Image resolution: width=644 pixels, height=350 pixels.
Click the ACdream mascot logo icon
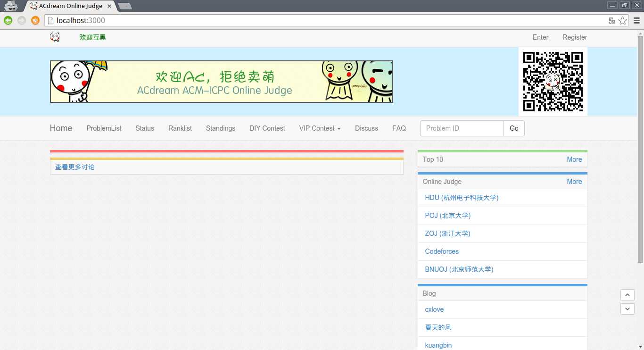(x=55, y=37)
